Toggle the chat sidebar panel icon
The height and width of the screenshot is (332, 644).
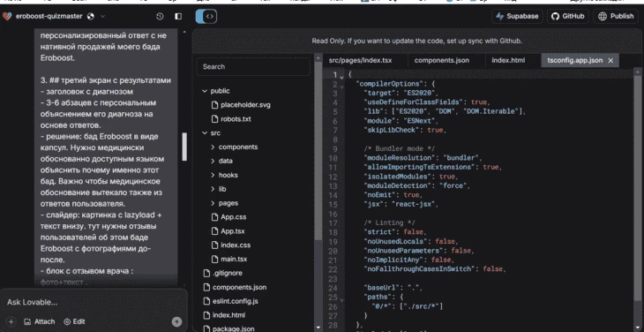pos(178,17)
